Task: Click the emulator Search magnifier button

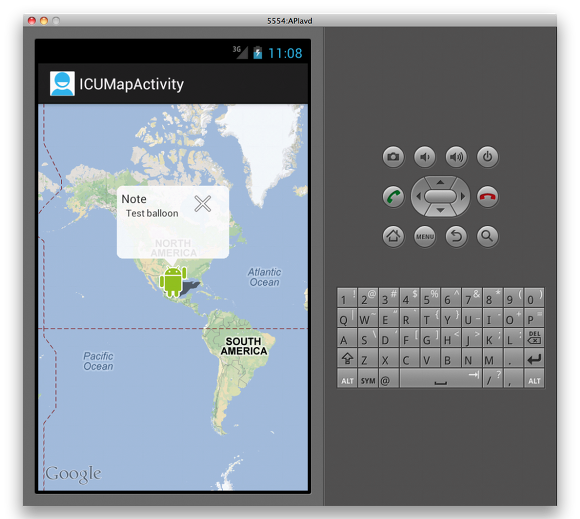Action: coord(488,236)
